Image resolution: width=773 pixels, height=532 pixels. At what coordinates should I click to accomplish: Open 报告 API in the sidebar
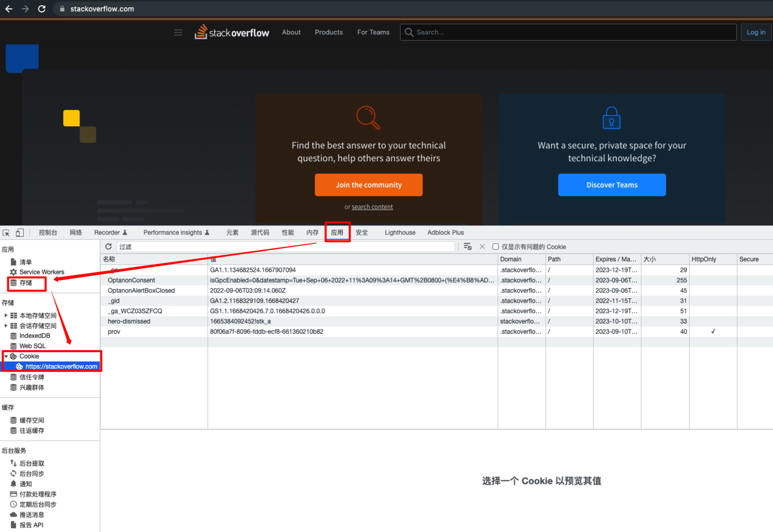coord(31,525)
